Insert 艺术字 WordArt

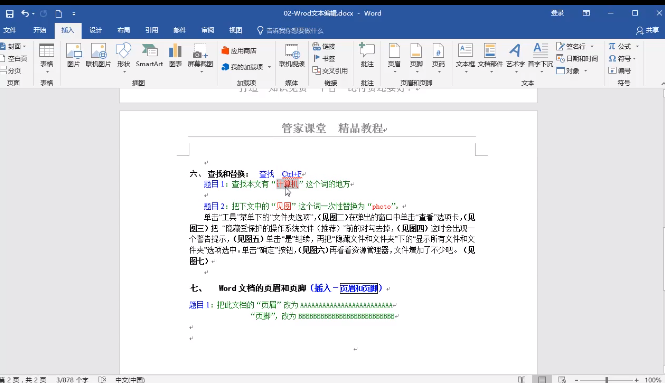(x=515, y=56)
